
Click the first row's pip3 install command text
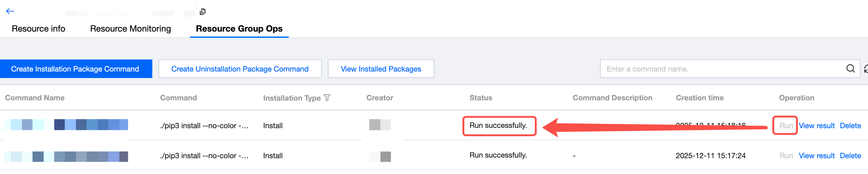(204, 125)
